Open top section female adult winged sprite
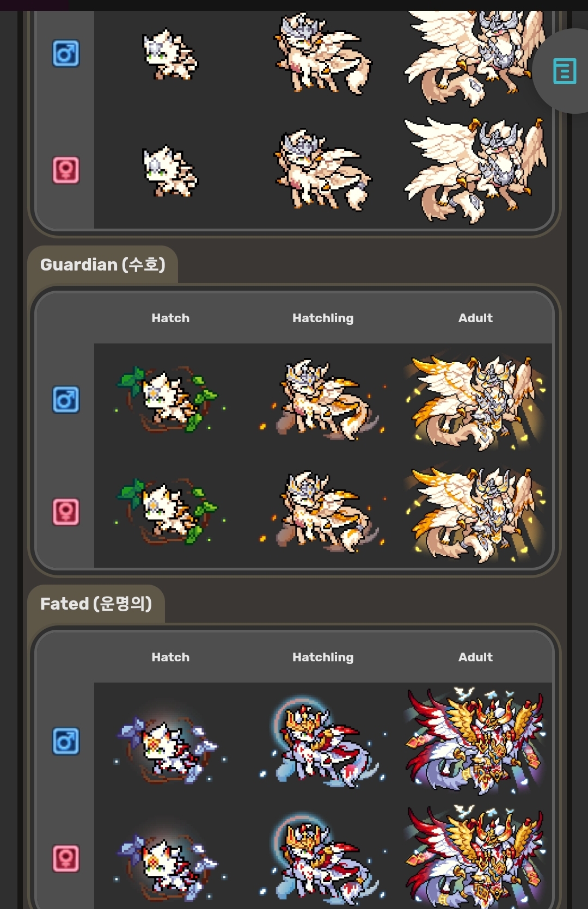The height and width of the screenshot is (909, 588). coord(475,170)
